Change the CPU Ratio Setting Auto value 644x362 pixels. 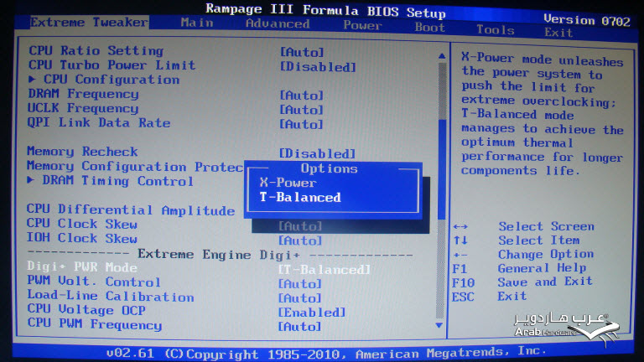point(302,52)
